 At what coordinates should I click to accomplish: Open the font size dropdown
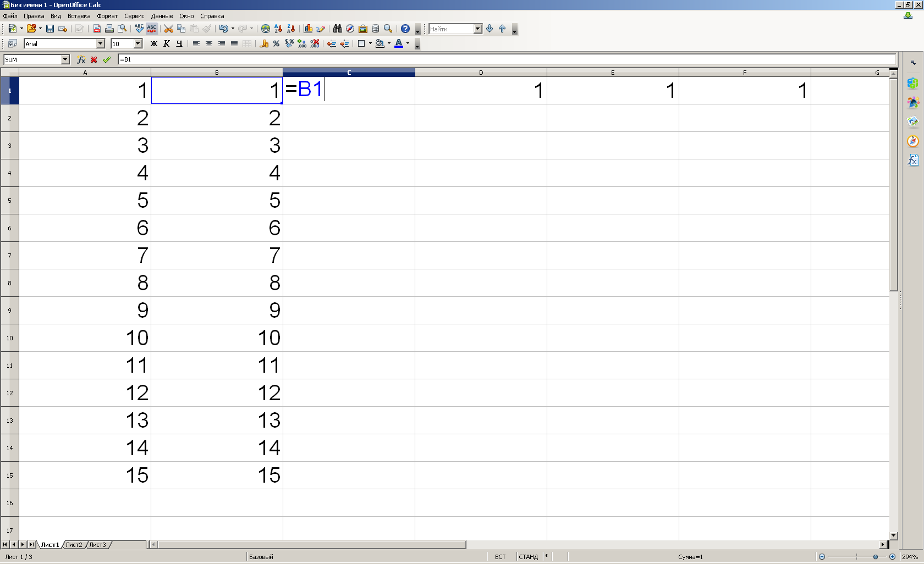pos(138,44)
